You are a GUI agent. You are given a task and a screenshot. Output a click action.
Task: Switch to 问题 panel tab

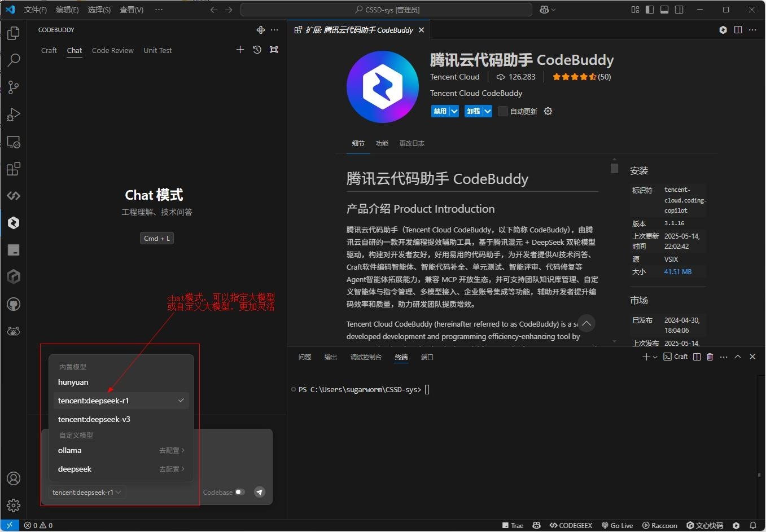(305, 357)
